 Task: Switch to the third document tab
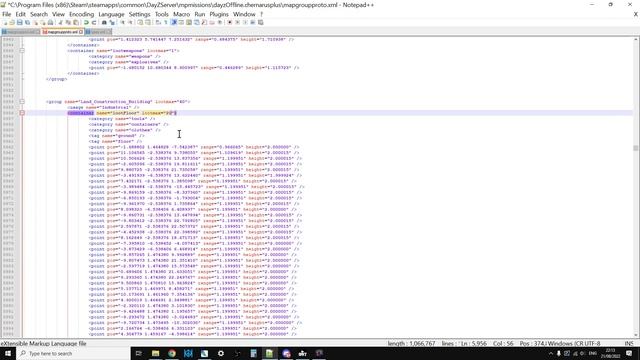click(x=98, y=31)
